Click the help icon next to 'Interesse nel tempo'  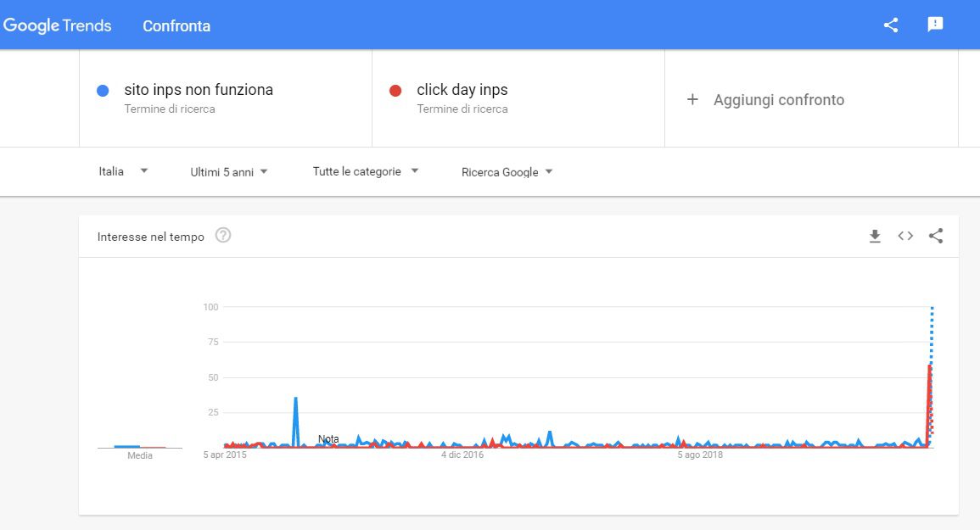(223, 236)
